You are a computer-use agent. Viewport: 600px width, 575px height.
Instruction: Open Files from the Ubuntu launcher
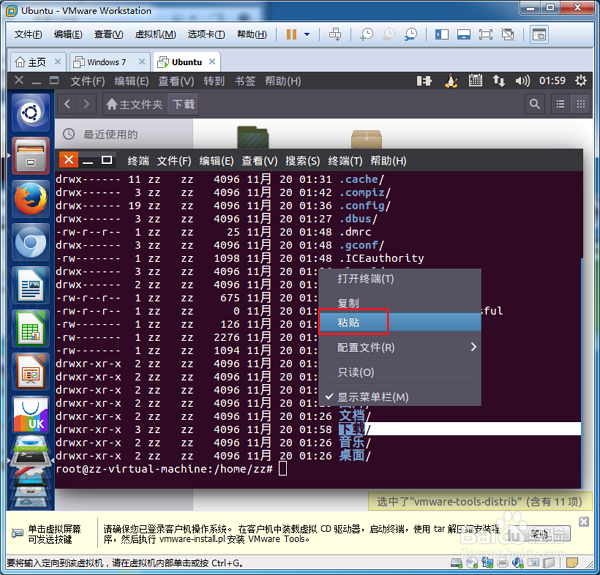click(x=31, y=156)
